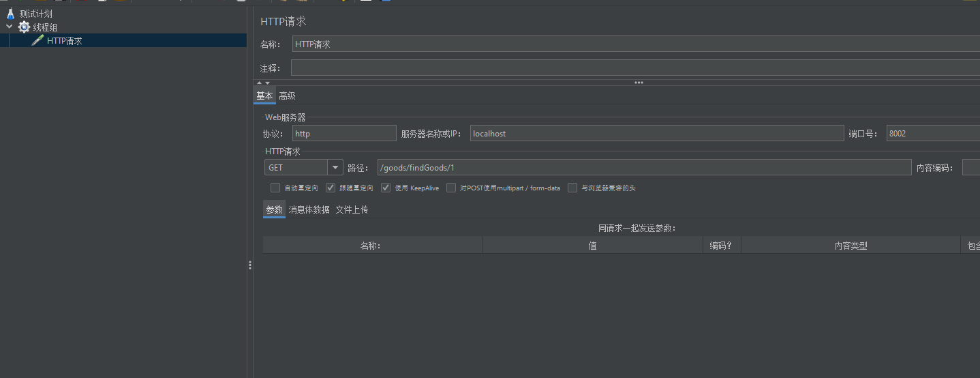Click the 注释 comment field
980x378 pixels.
pyautogui.click(x=636, y=68)
